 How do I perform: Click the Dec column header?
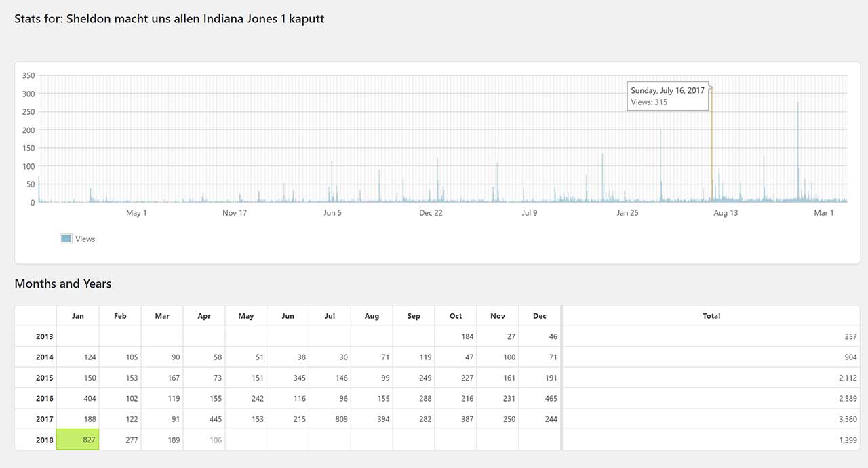point(540,316)
